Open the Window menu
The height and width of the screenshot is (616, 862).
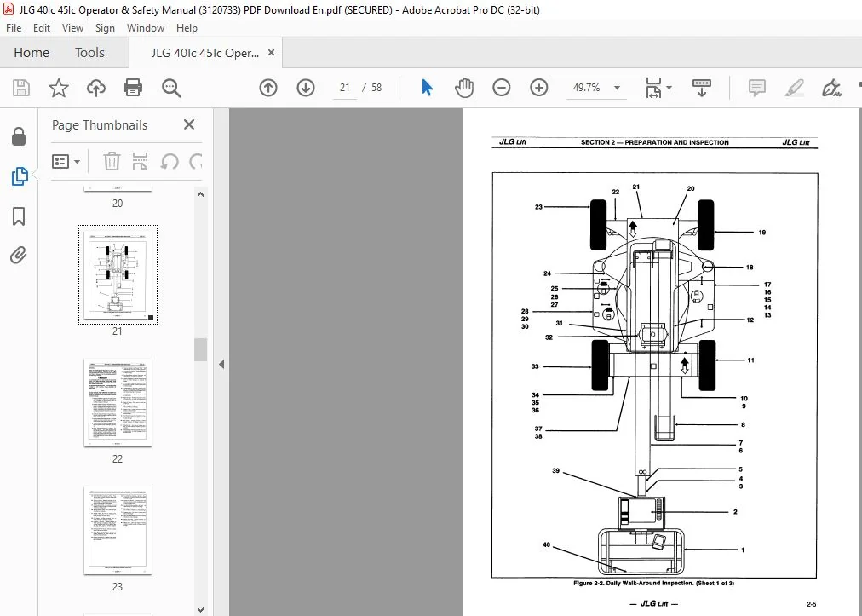pos(145,28)
